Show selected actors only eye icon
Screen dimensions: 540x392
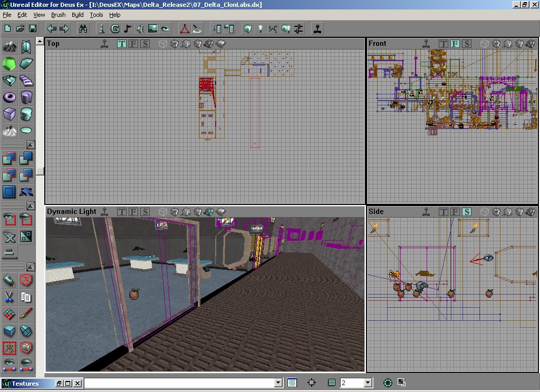coord(9,219)
